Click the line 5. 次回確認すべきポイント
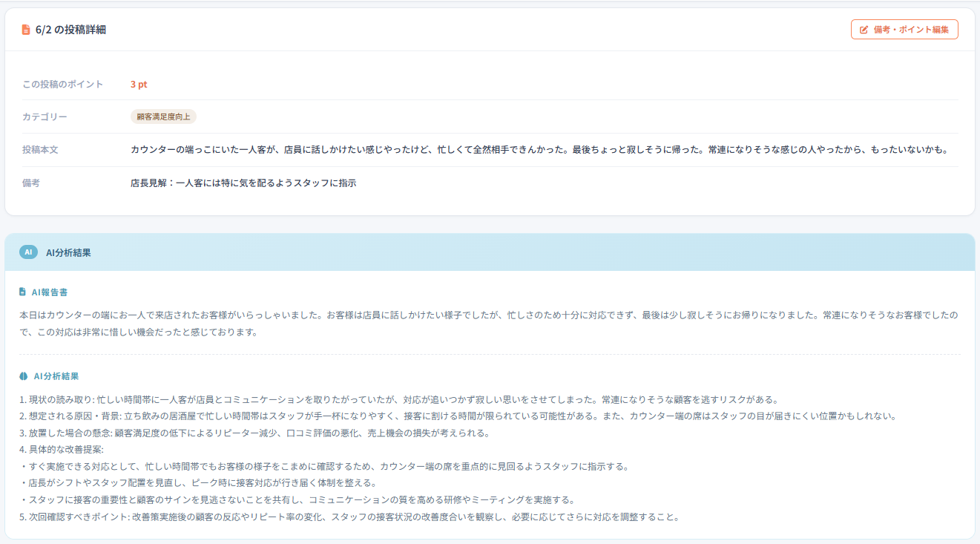980x544 pixels. (x=349, y=517)
